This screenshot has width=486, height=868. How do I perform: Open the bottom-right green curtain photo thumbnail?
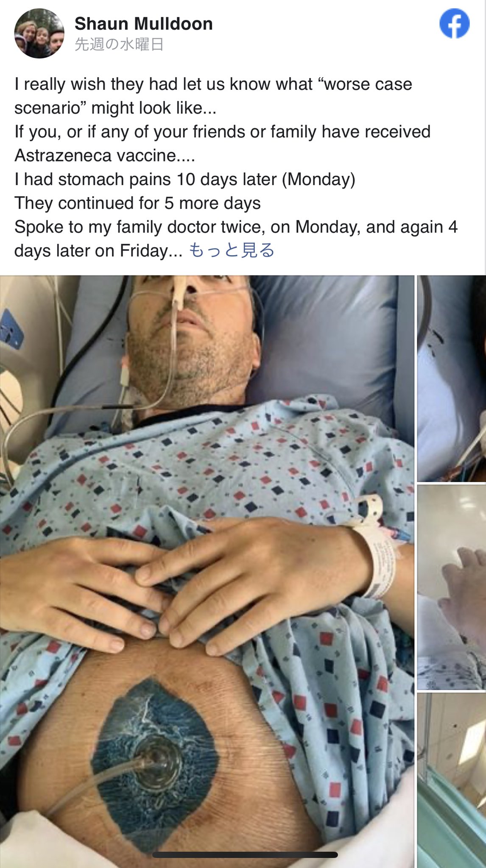452,780
